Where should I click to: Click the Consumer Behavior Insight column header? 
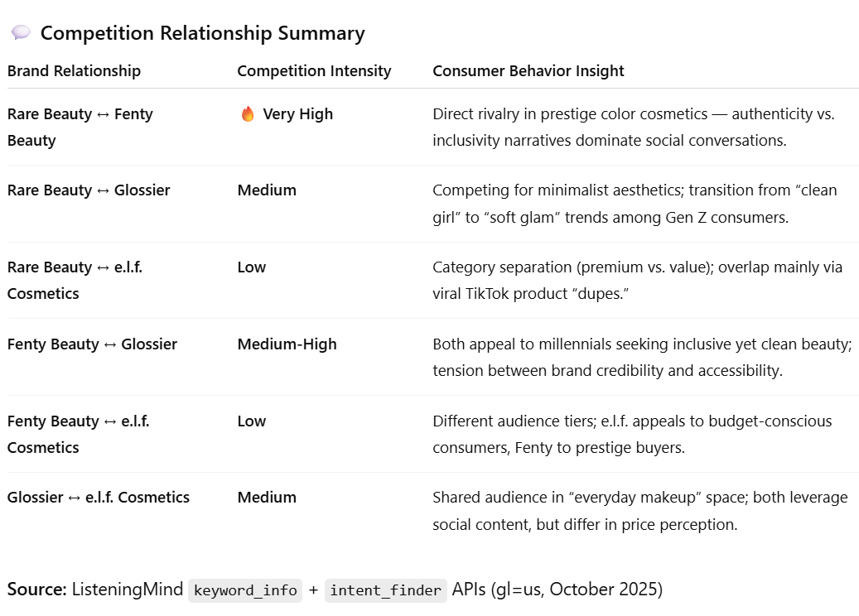528,71
